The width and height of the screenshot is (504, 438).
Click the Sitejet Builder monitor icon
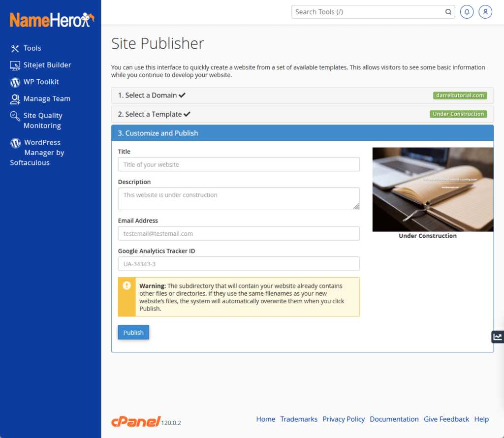point(15,65)
